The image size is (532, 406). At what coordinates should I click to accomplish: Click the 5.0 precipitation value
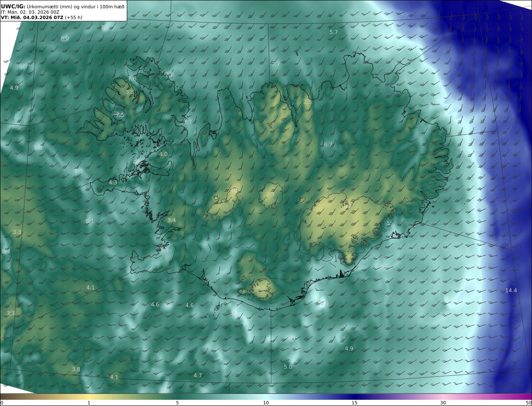coord(288,367)
